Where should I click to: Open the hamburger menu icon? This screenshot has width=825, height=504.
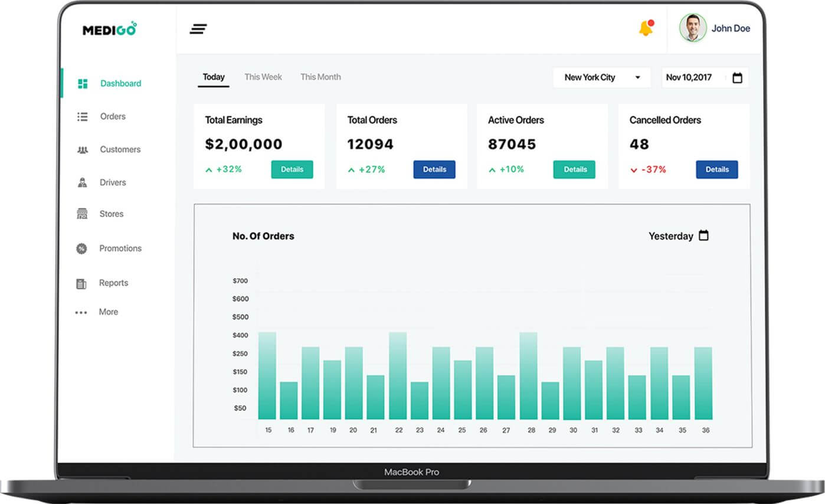(x=199, y=28)
